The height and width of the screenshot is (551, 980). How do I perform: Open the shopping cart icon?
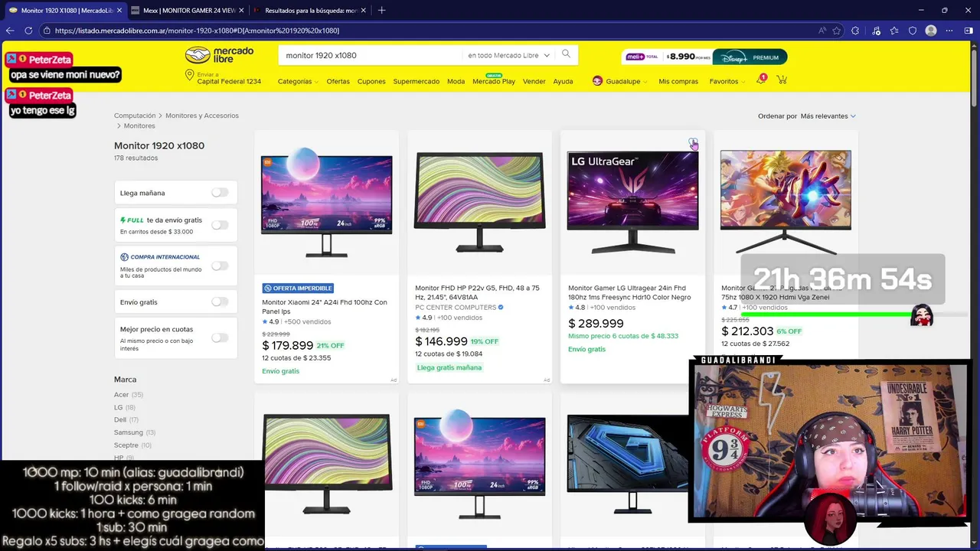pyautogui.click(x=782, y=80)
